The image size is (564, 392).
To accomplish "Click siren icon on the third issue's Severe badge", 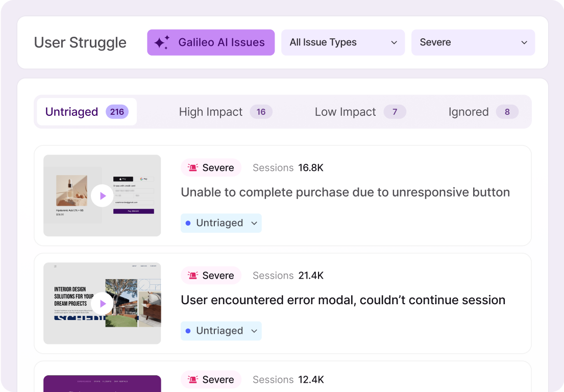I will (193, 380).
